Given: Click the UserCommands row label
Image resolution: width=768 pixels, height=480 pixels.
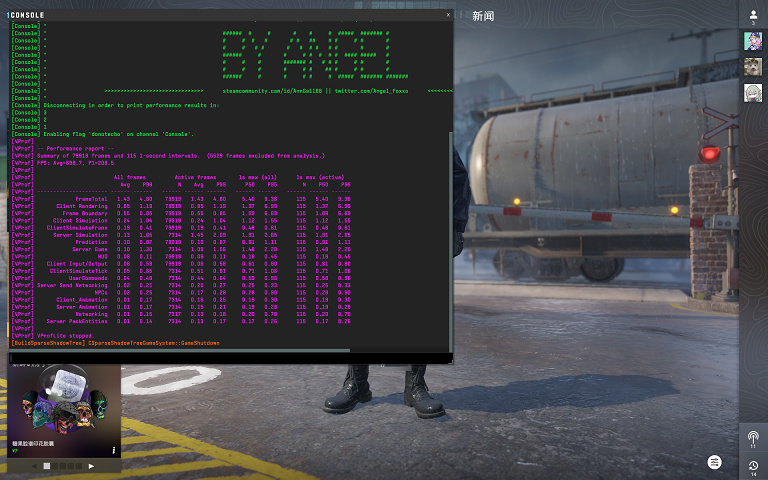Looking at the screenshot, I should click(88, 278).
